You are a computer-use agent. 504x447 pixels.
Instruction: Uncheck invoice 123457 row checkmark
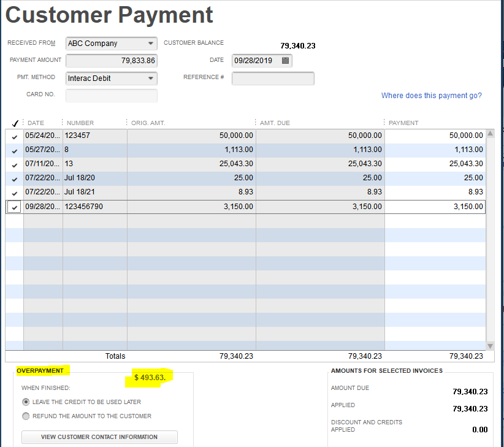[15, 137]
